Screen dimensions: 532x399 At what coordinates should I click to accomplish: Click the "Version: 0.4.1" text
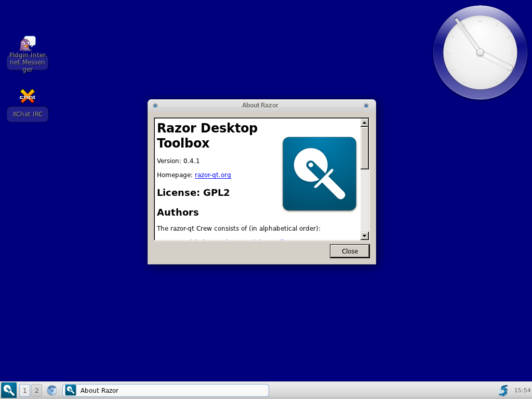[178, 161]
